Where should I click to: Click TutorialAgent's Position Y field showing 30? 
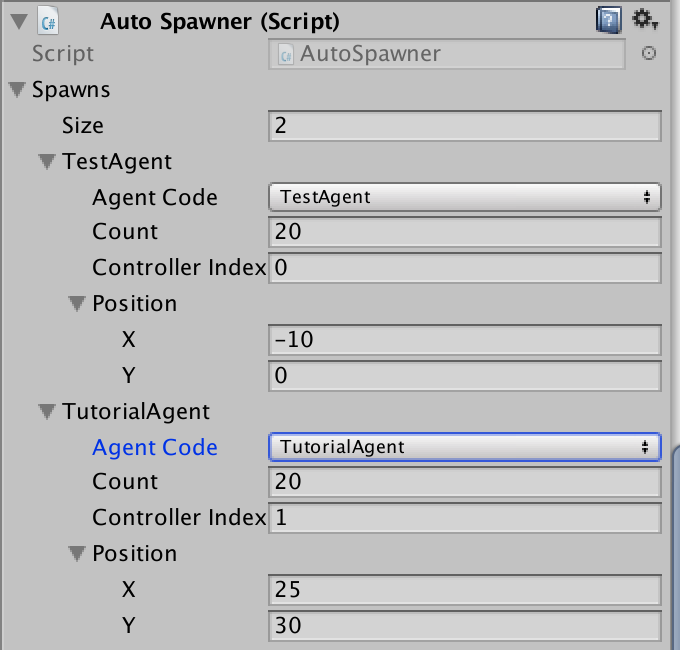(x=465, y=626)
